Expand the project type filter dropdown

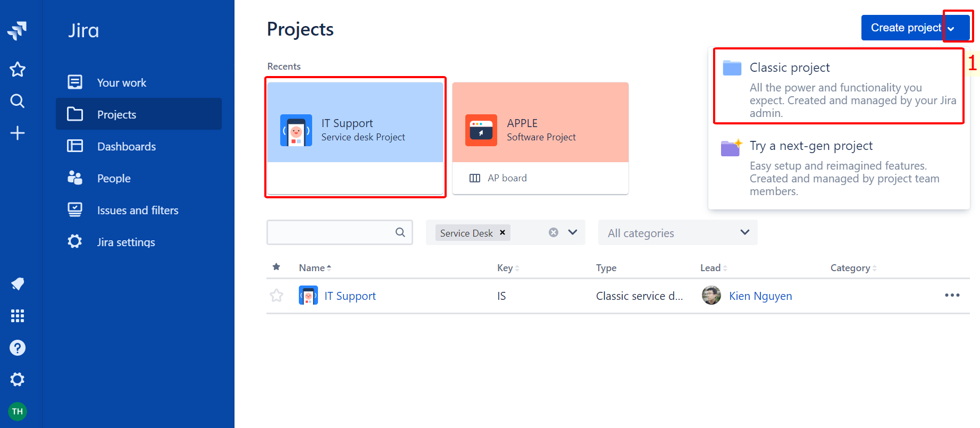click(x=573, y=232)
